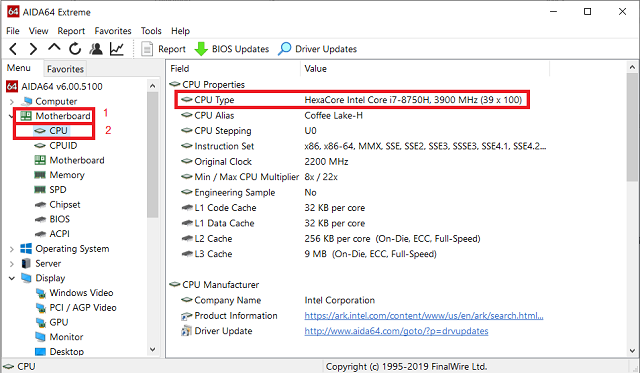Select the L3 Cache row
This screenshot has height=373, width=640.
click(x=309, y=254)
